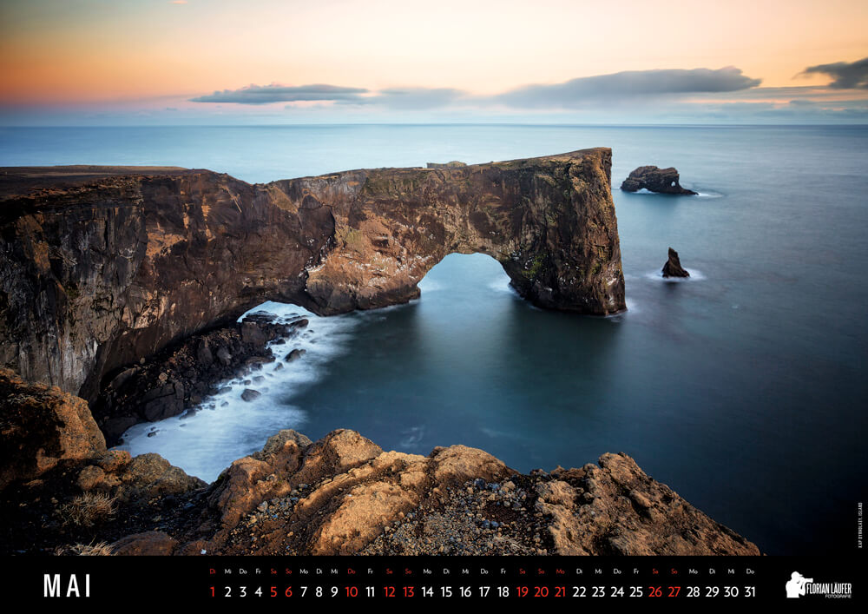The image size is (868, 614).
Task: Click date 13 shown in red
Action: [408, 591]
